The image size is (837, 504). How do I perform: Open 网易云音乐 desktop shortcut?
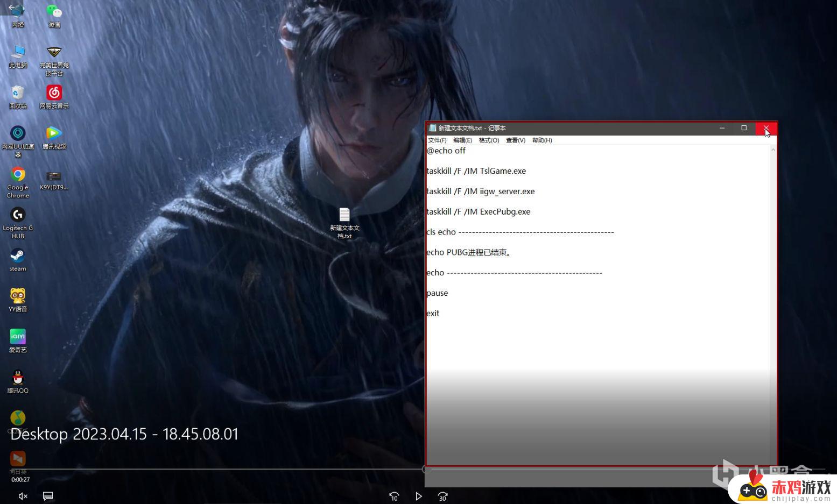54,97
